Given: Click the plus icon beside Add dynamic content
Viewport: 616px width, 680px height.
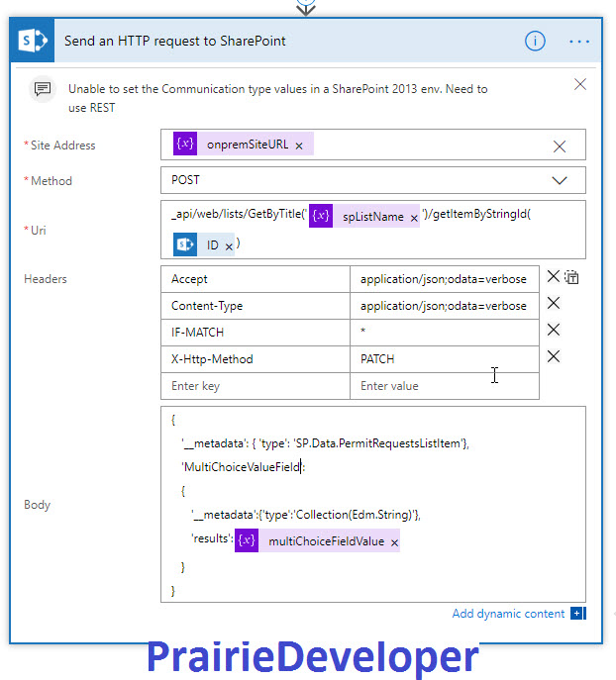Looking at the screenshot, I should tap(577, 614).
